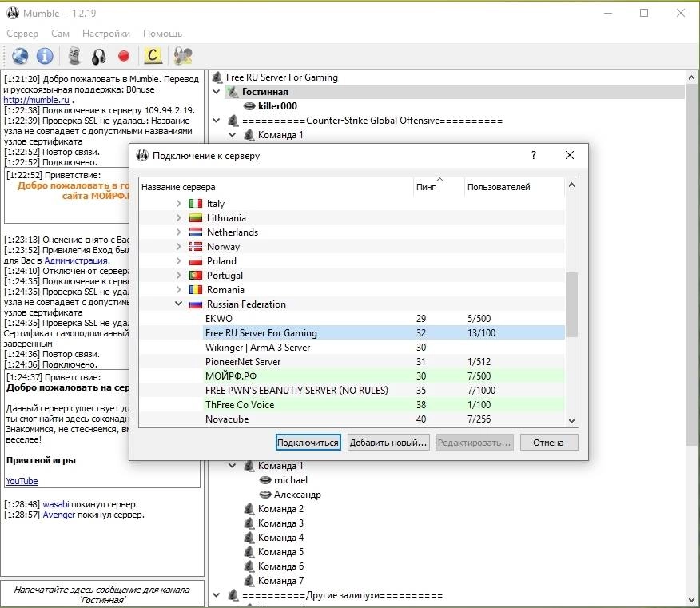Select the Norway flag icon
Screen dimensions: 700x608
(x=196, y=246)
